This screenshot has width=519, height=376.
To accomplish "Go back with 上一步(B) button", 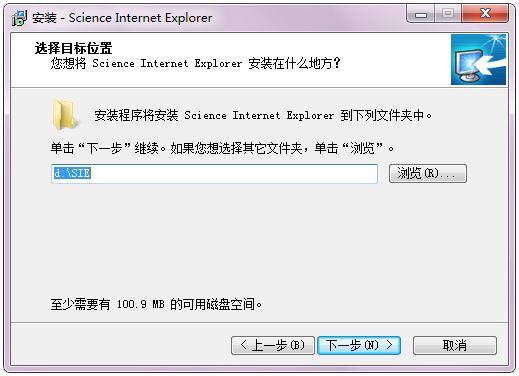I will 273,345.
